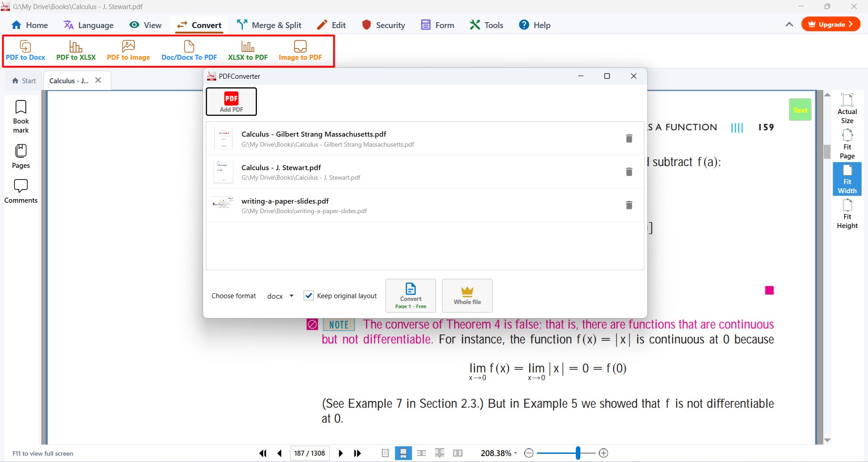Toggle the book view layout
Viewport: 868px width, 462px height.
(x=458, y=453)
